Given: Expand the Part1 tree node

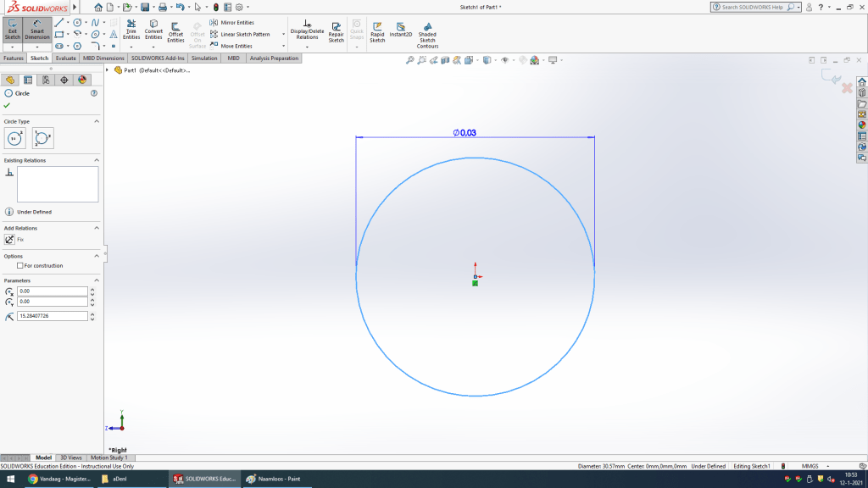Looking at the screenshot, I should click(108, 70).
